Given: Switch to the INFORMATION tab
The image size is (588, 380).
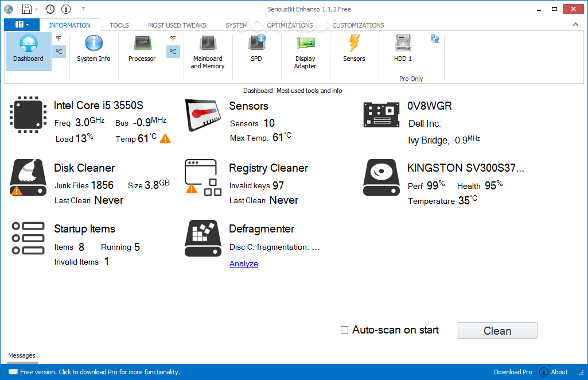Looking at the screenshot, I should click(x=70, y=25).
